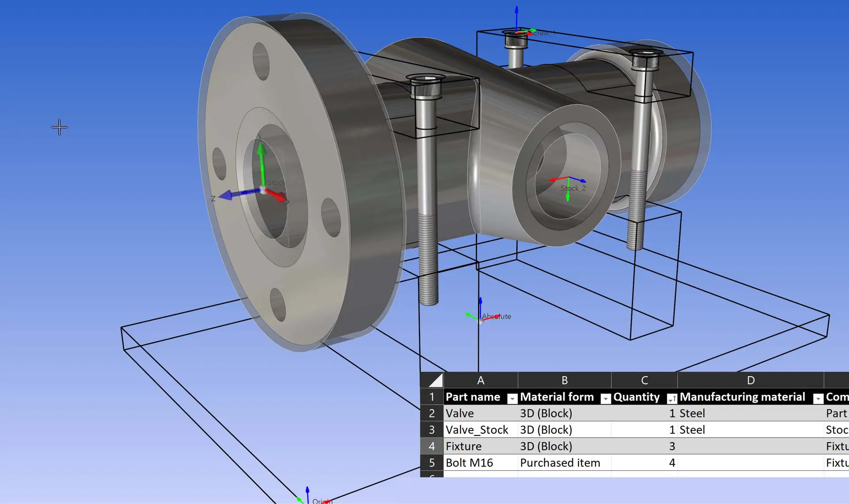Click the 'Manufacturing material' header cell
This screenshot has width=849, height=504.
click(751, 397)
